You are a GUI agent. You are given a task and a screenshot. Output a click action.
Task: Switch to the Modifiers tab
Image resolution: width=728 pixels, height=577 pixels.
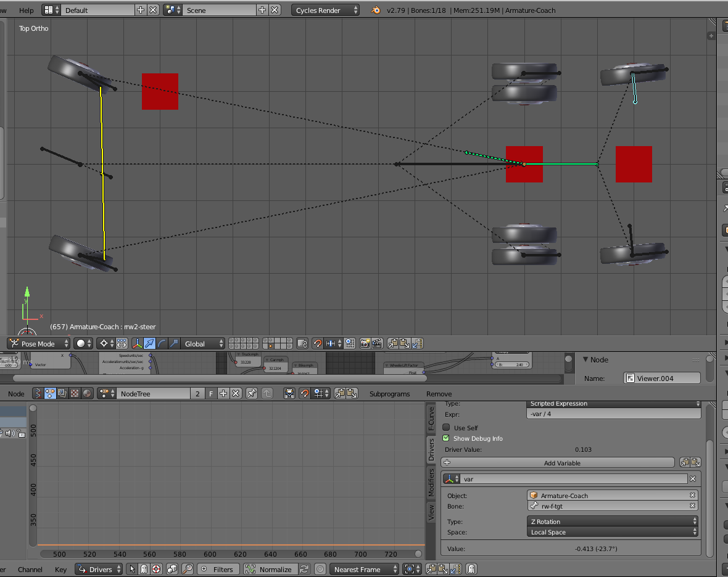pyautogui.click(x=431, y=482)
